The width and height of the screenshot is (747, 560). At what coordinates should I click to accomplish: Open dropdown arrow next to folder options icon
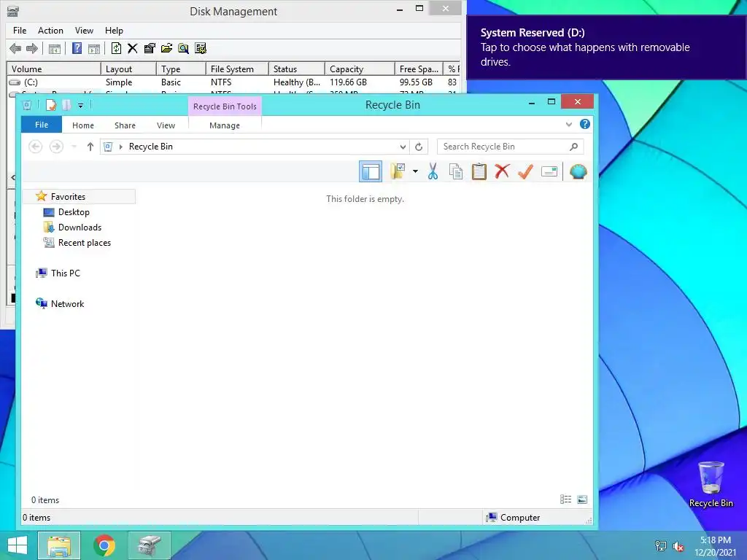(x=415, y=171)
